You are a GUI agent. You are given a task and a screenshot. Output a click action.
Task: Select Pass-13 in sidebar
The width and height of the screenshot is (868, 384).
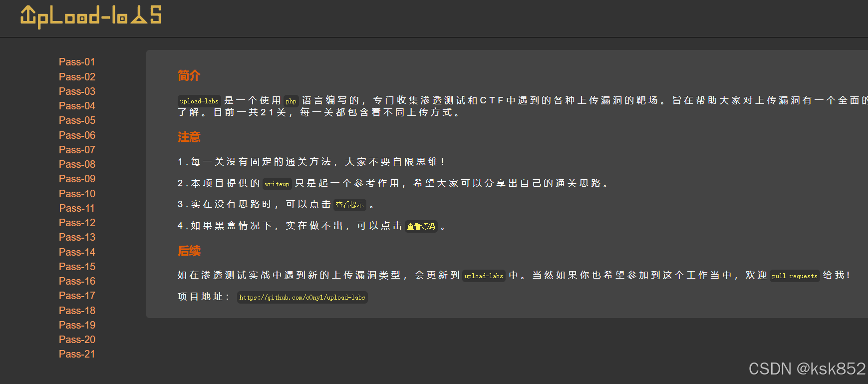tap(77, 237)
